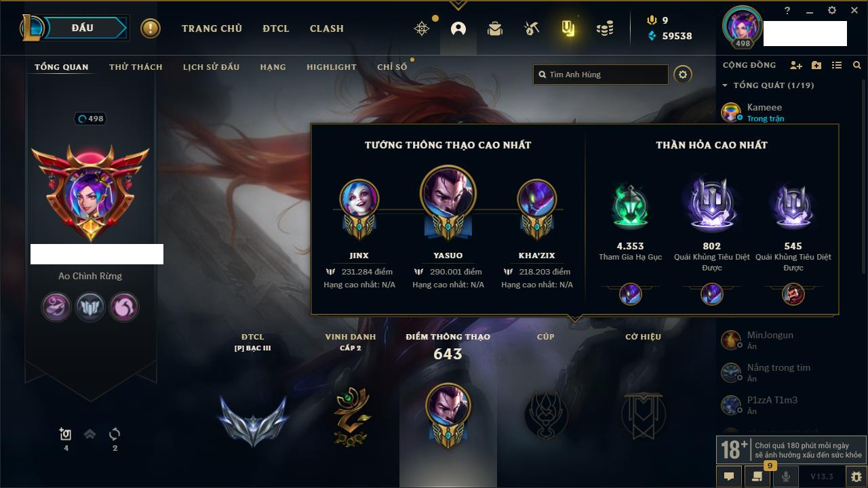
Task: Click the glowing yellow pass icon
Action: coord(568,28)
